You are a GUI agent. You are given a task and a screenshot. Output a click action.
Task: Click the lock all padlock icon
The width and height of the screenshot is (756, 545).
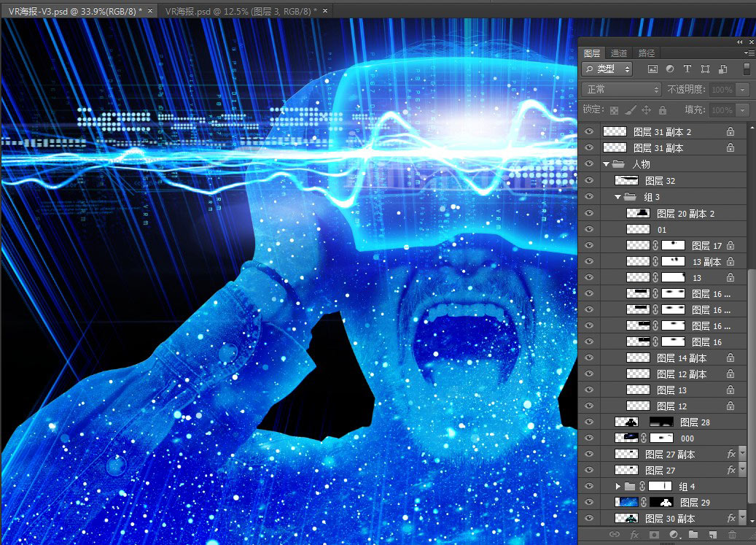663,110
